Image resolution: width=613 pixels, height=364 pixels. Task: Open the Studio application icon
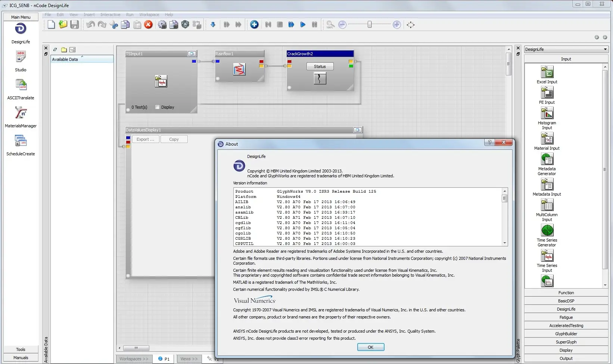click(x=21, y=57)
